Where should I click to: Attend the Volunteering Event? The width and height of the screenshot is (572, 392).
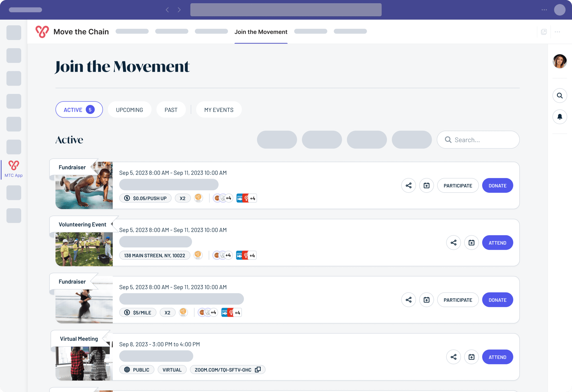497,243
